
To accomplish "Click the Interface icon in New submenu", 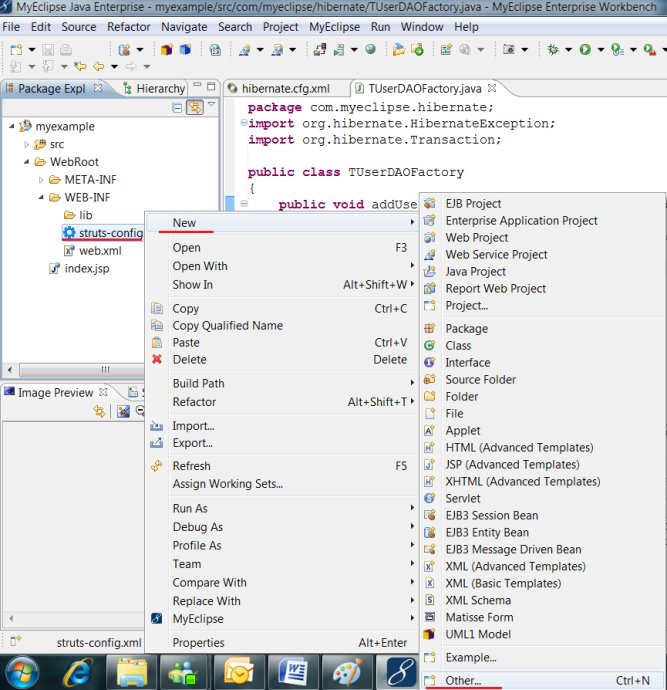I will pos(429,362).
